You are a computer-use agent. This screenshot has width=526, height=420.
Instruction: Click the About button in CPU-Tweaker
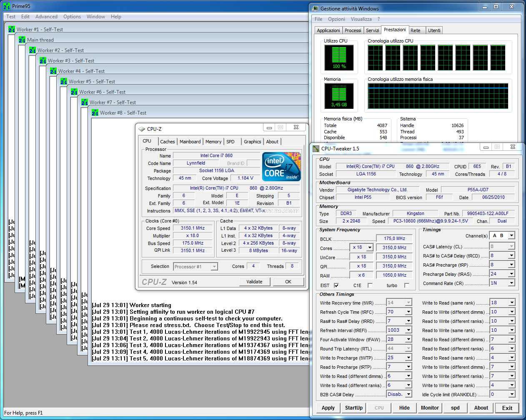point(481,408)
